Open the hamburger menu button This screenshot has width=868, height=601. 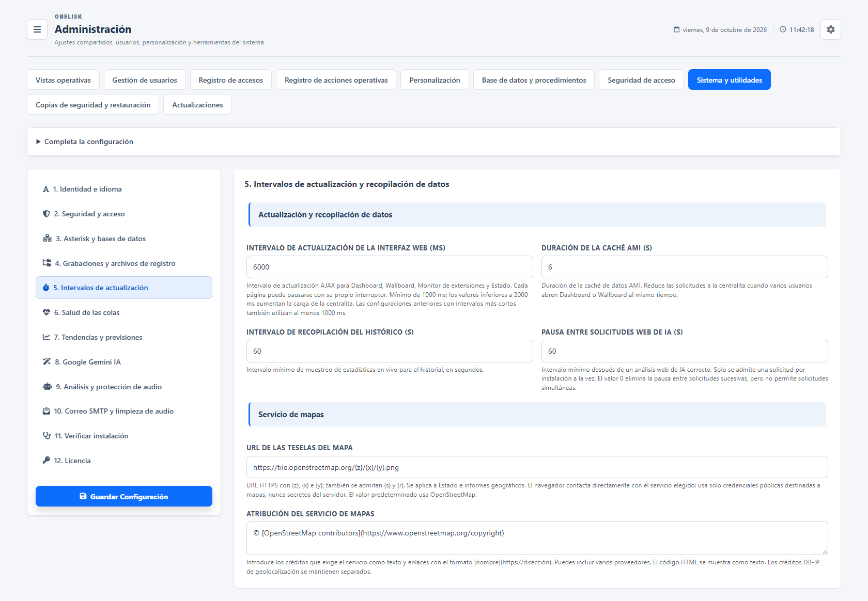(37, 29)
